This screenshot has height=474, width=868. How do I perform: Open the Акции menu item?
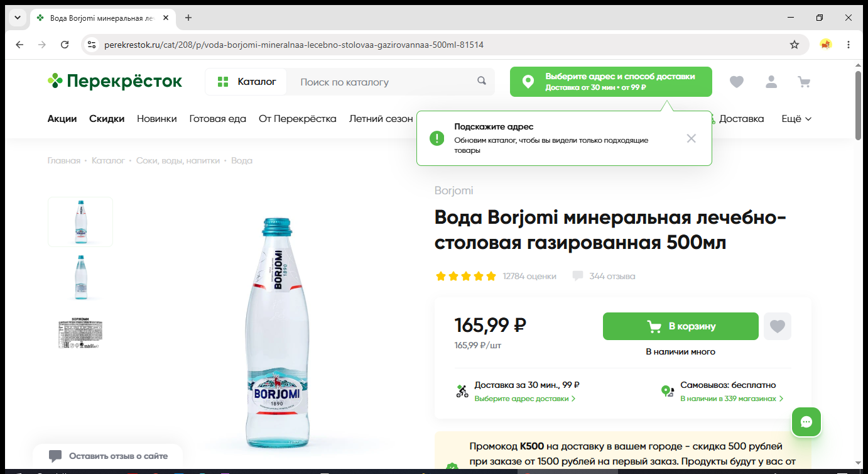pyautogui.click(x=62, y=118)
